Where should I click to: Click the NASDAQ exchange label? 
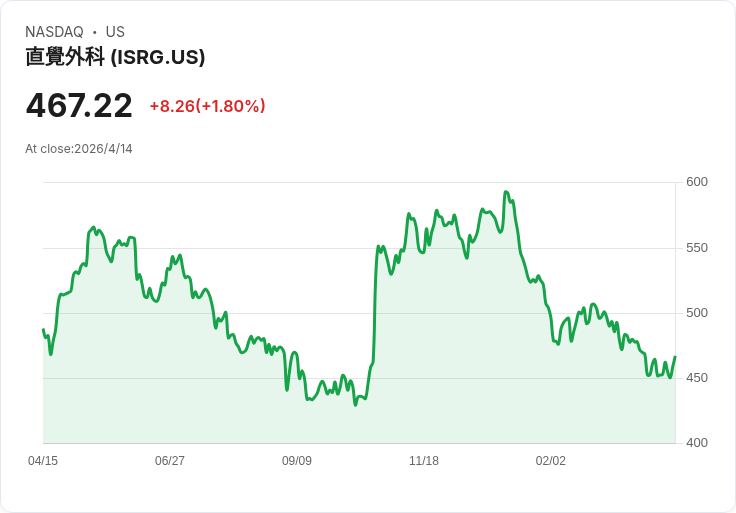coord(54,32)
